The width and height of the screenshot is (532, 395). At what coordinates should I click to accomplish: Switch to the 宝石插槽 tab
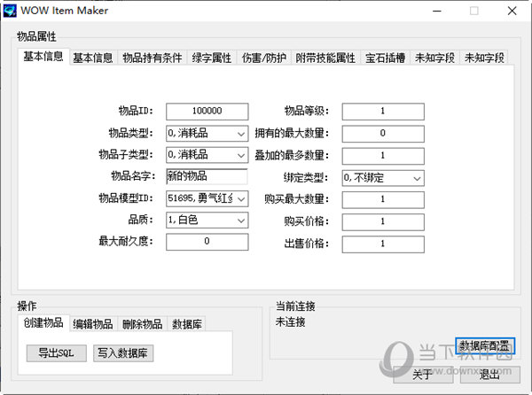point(386,58)
